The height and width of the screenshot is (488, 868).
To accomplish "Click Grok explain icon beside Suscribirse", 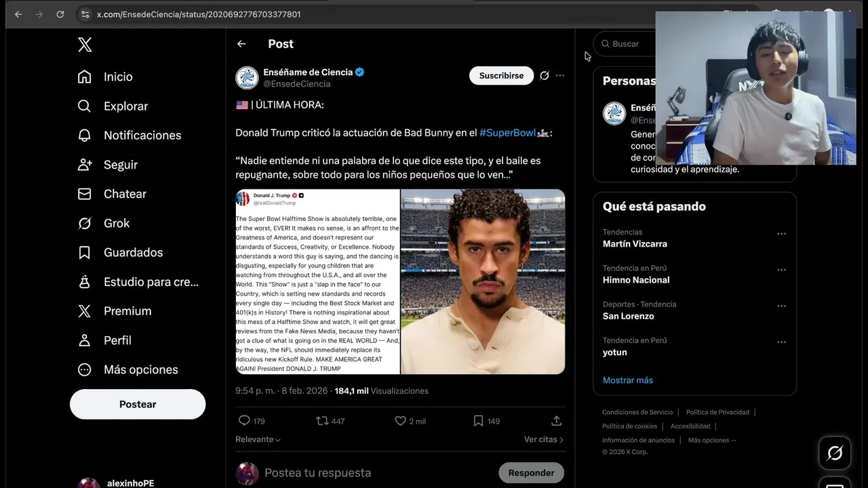I will [x=544, y=75].
